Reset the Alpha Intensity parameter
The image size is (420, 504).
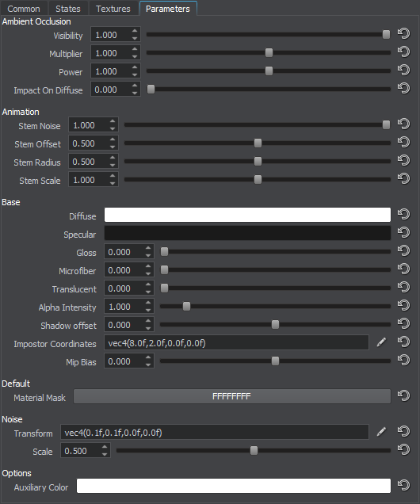click(403, 305)
